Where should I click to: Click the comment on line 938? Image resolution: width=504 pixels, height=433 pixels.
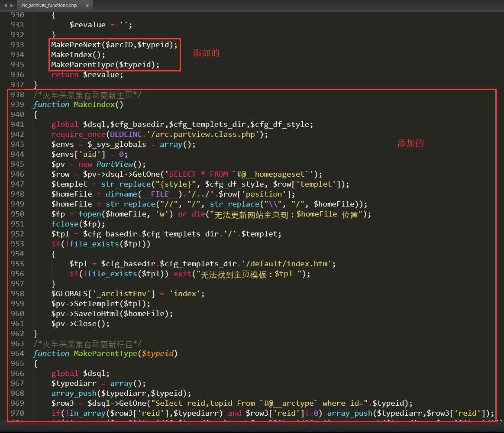87,95
